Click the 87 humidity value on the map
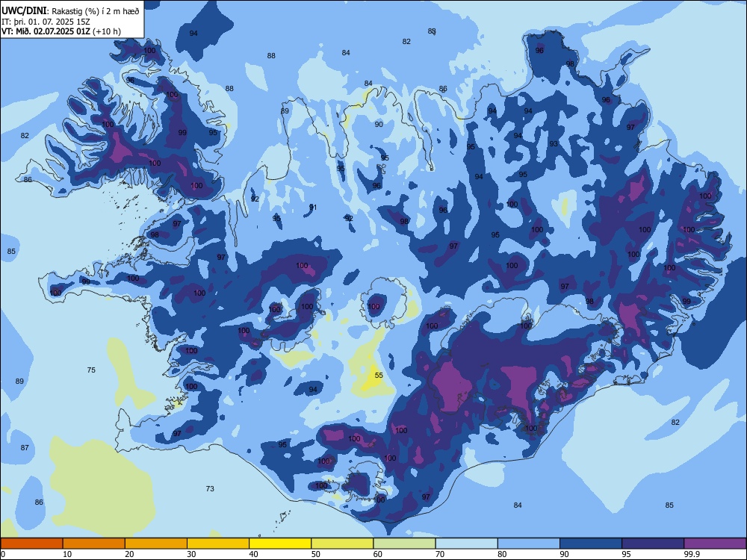The image size is (747, 560). click(x=25, y=447)
